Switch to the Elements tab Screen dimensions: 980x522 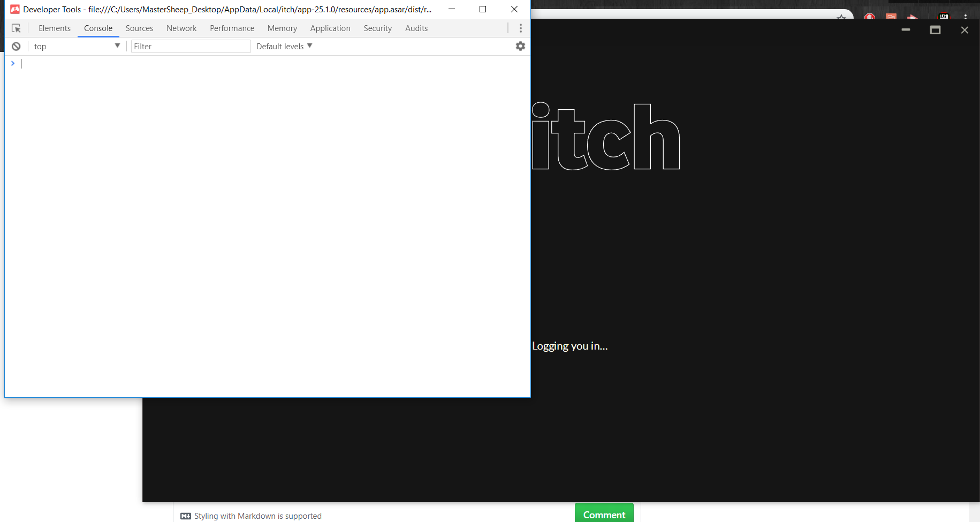pos(55,28)
